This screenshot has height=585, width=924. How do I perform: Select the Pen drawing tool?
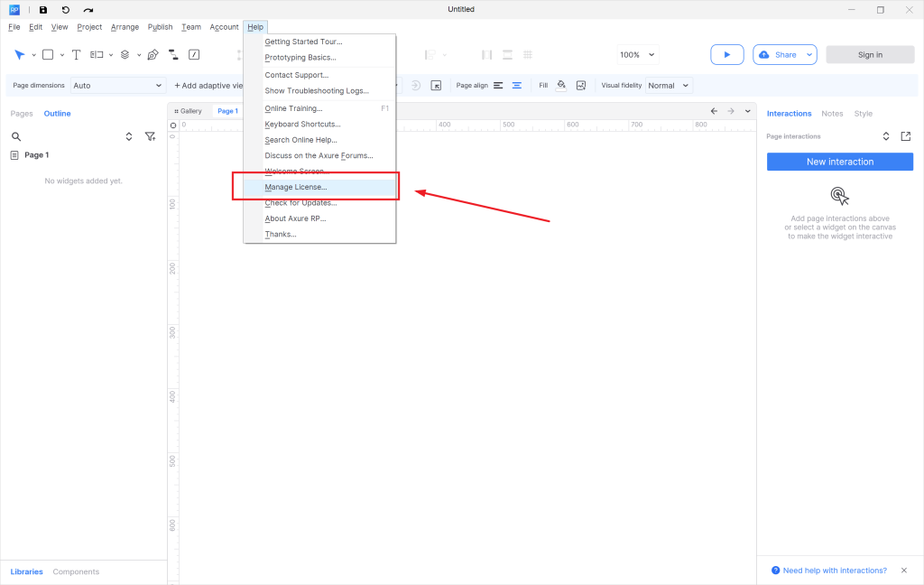tap(152, 55)
